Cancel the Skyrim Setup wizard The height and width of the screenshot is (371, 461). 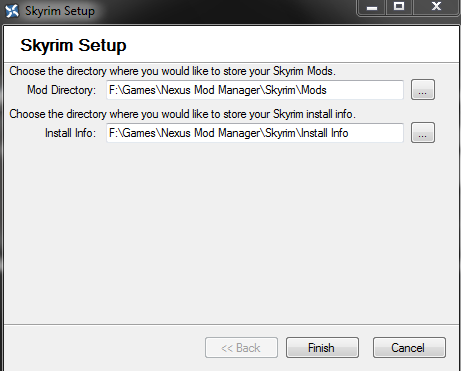pyautogui.click(x=409, y=348)
